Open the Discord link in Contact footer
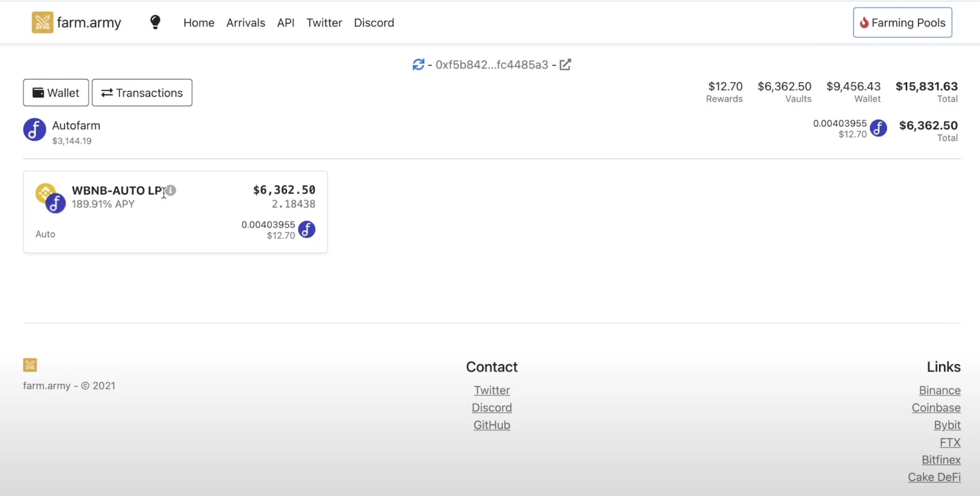The height and width of the screenshot is (496, 980). point(492,407)
